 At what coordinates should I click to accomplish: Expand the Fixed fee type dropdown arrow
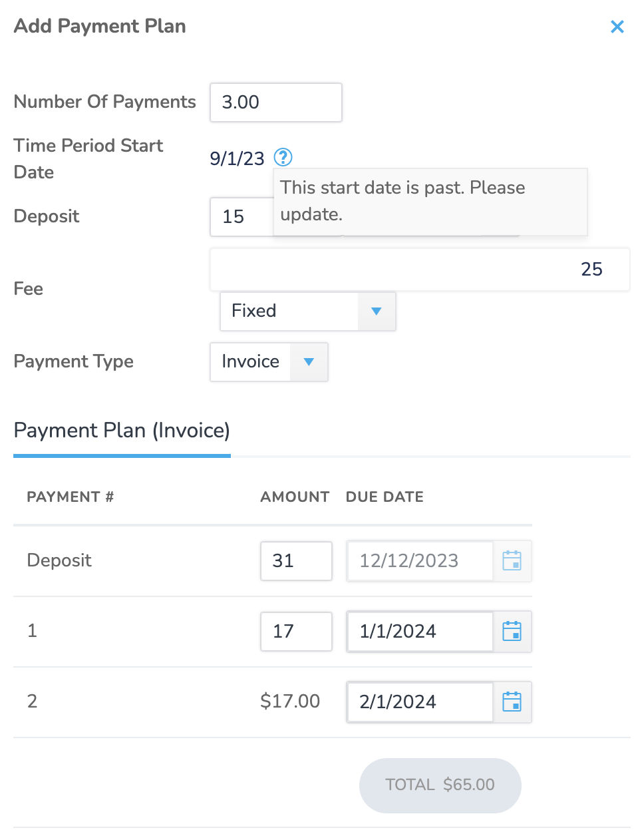pos(377,311)
